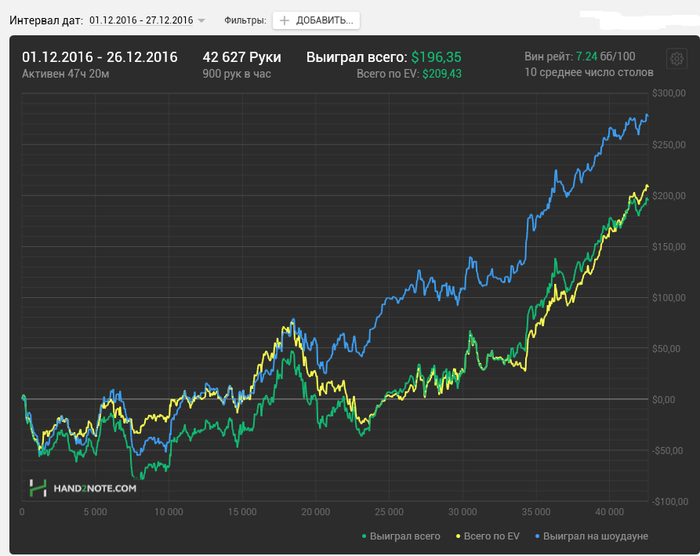Click the 20 000 x-axis marker

[315, 512]
